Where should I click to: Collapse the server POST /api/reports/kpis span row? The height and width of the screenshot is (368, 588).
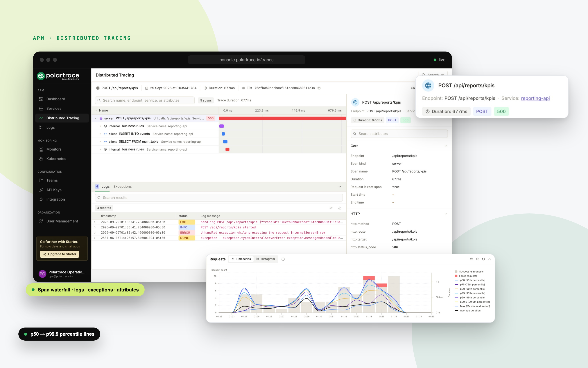(x=96, y=118)
